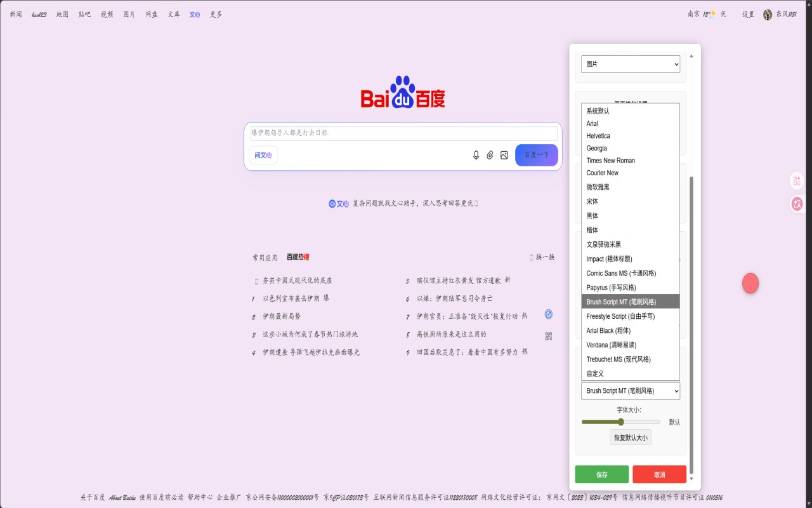
Task: Select highlighted Brush Script MT (笔刷风格) option
Action: pos(631,302)
